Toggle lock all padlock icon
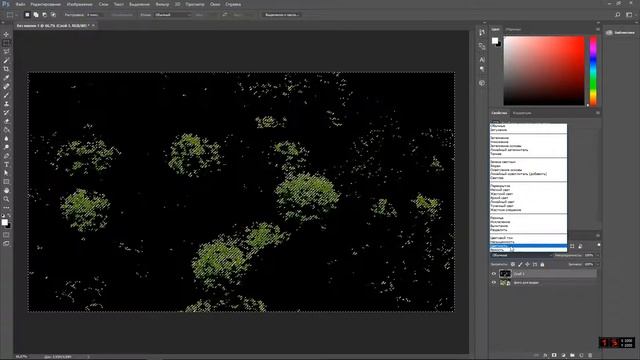The image size is (640, 360). (x=542, y=264)
